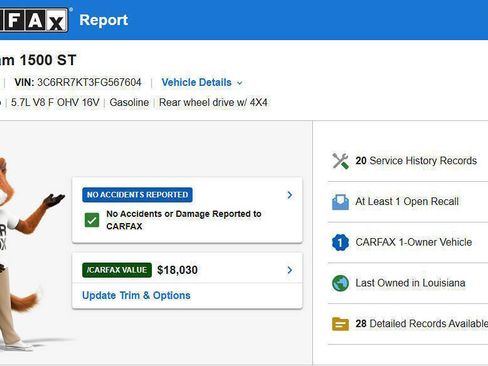Click the yellow detailed records folder icon
Screen dimensions: 488x366
(340, 324)
